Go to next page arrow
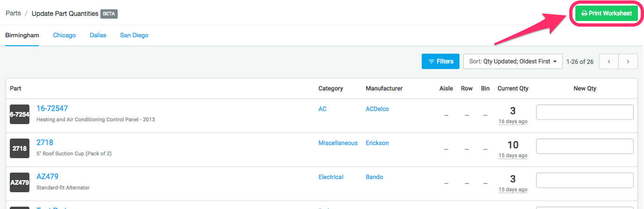Viewport: 644px width, 209px height. pos(628,62)
